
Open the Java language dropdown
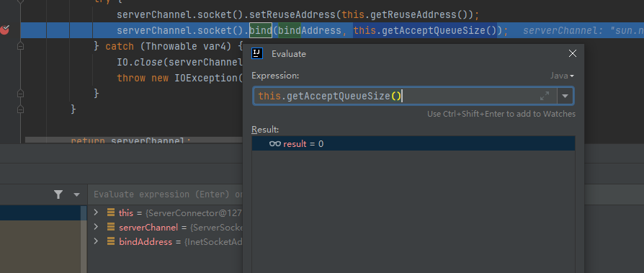(x=562, y=76)
